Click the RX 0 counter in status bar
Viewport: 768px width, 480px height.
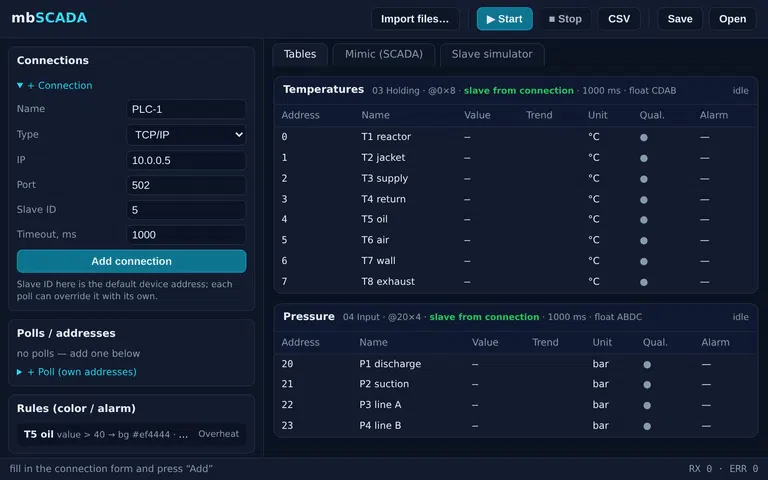(700, 469)
